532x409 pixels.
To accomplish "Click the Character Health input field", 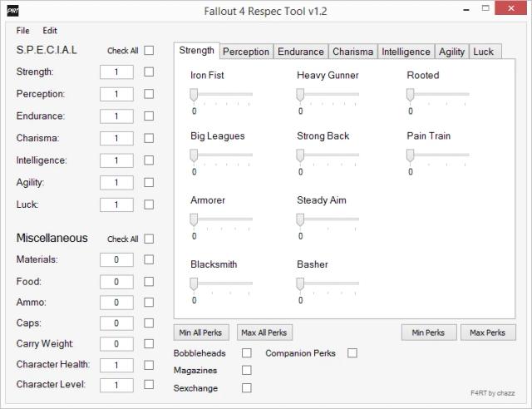I will (116, 365).
